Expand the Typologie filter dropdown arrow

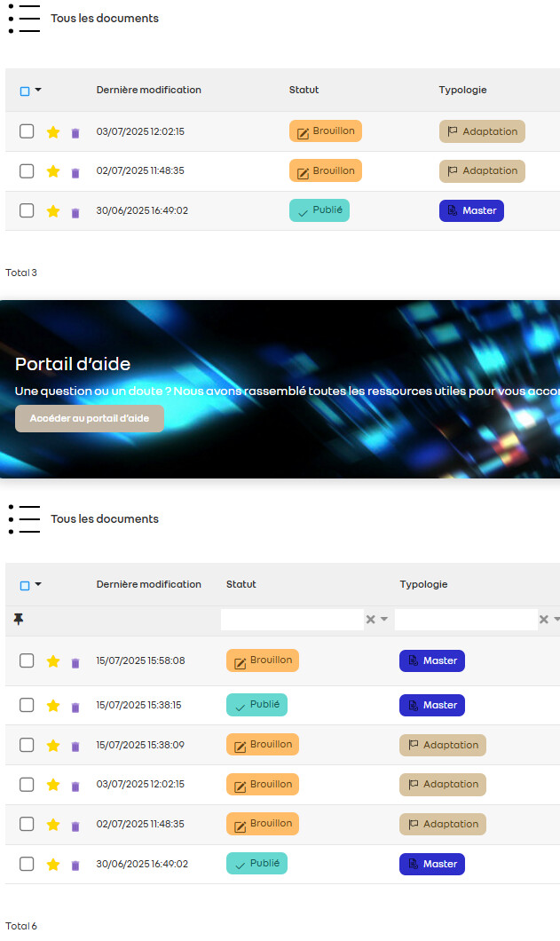pos(556,620)
